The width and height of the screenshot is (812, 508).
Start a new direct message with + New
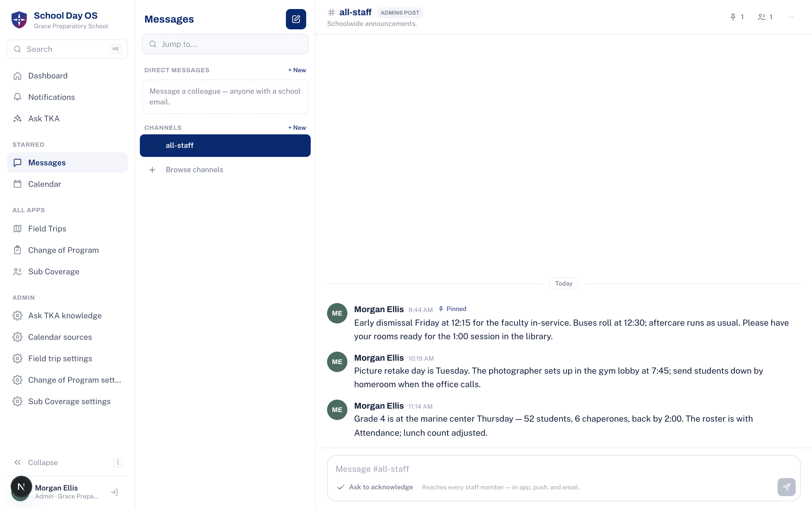point(297,70)
